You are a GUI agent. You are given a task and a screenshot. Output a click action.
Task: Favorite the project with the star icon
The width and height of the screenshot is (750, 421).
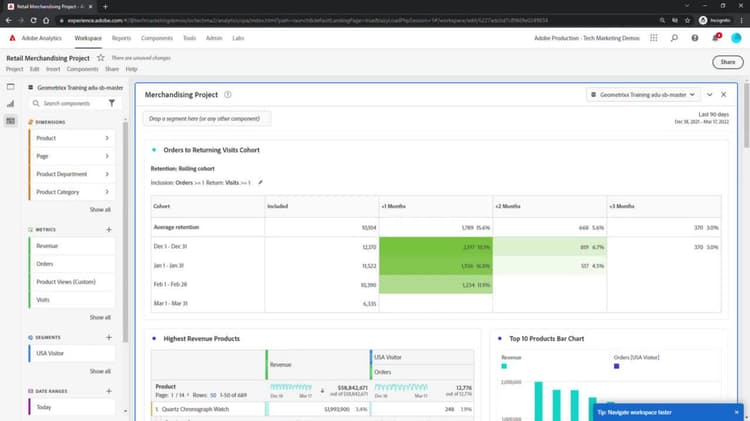pyautogui.click(x=100, y=58)
